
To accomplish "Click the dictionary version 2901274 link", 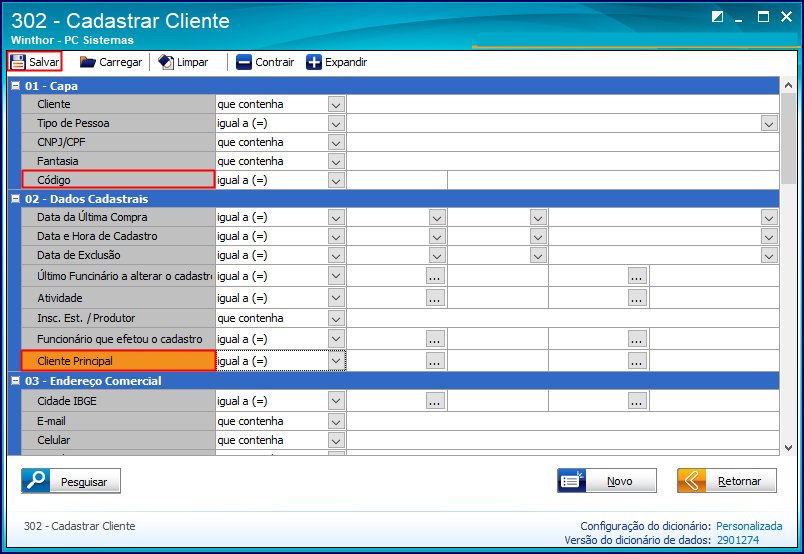I will click(738, 540).
